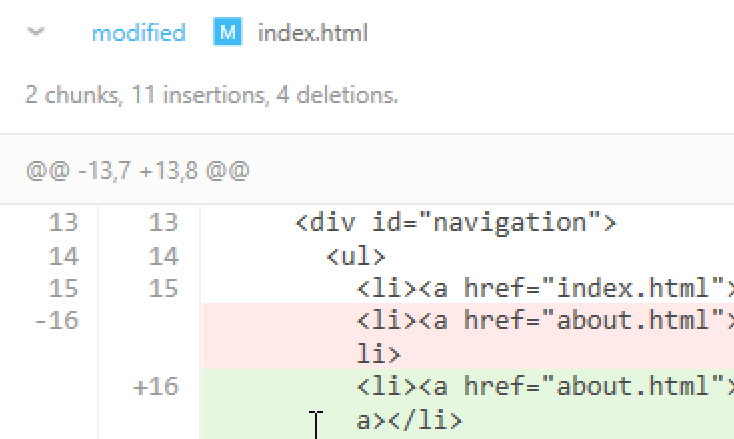
Task: Open the index.html file name
Action: pos(313,33)
